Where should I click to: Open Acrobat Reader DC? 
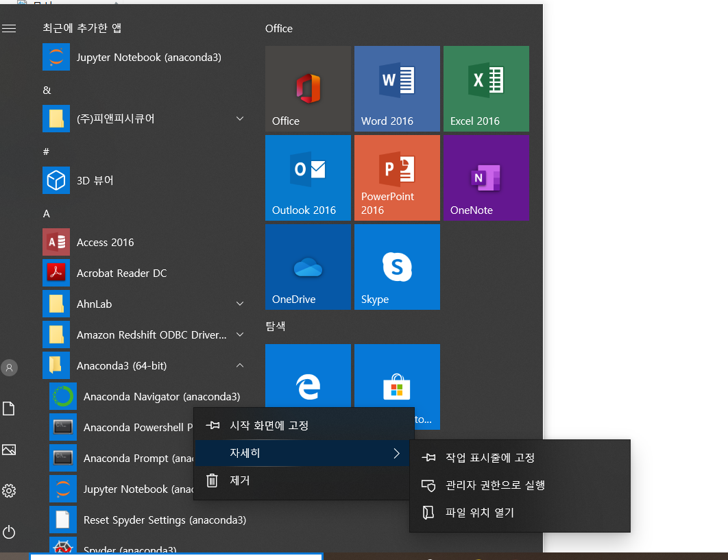pyautogui.click(x=144, y=273)
